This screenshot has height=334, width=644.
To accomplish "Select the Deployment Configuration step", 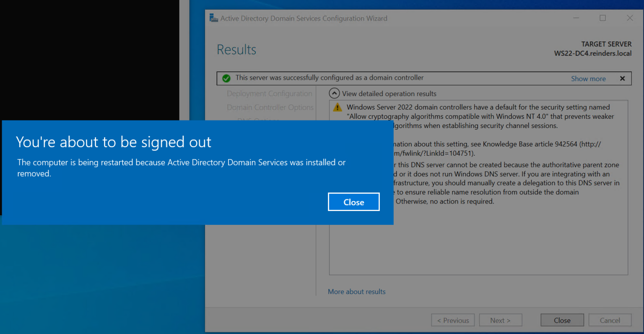I will (269, 93).
